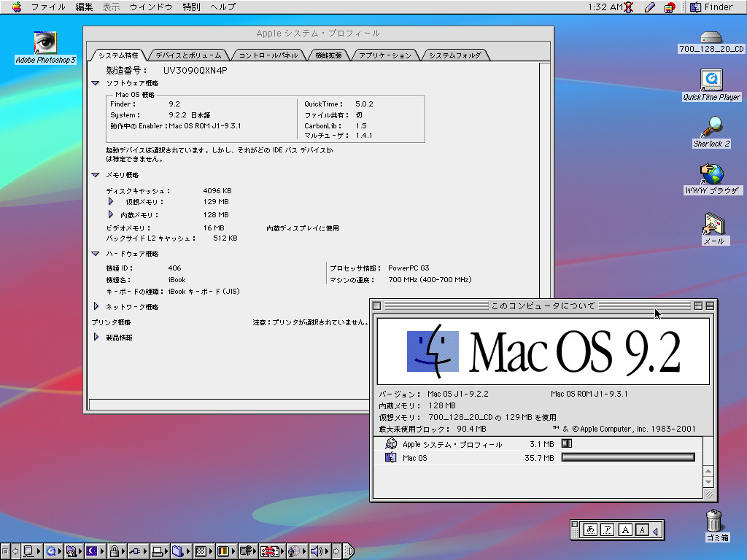747x560 pixels.
Task: Switch to the システムフォルダ tab
Action: click(455, 55)
